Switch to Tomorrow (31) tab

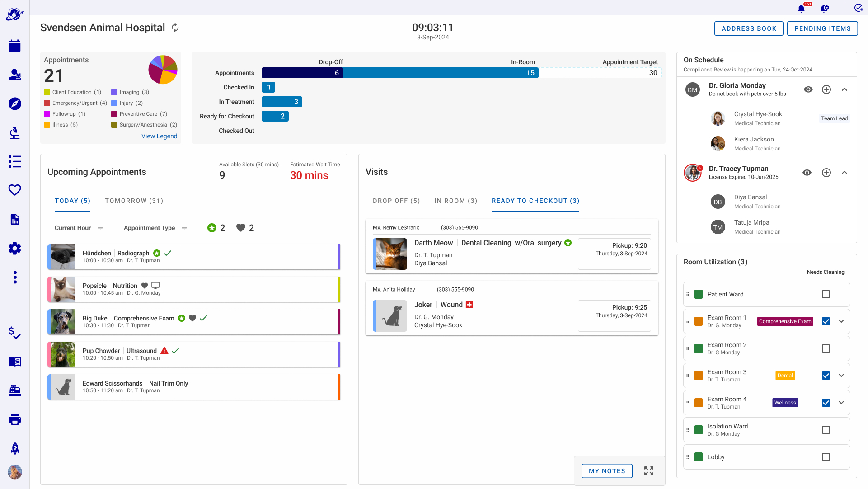pyautogui.click(x=134, y=201)
